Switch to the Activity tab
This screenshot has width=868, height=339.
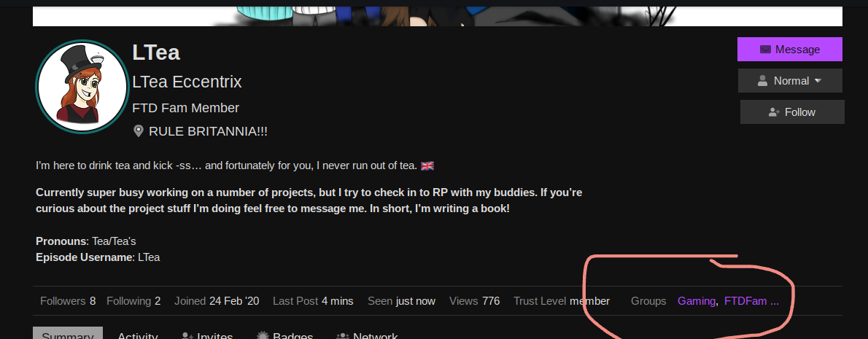(x=138, y=335)
